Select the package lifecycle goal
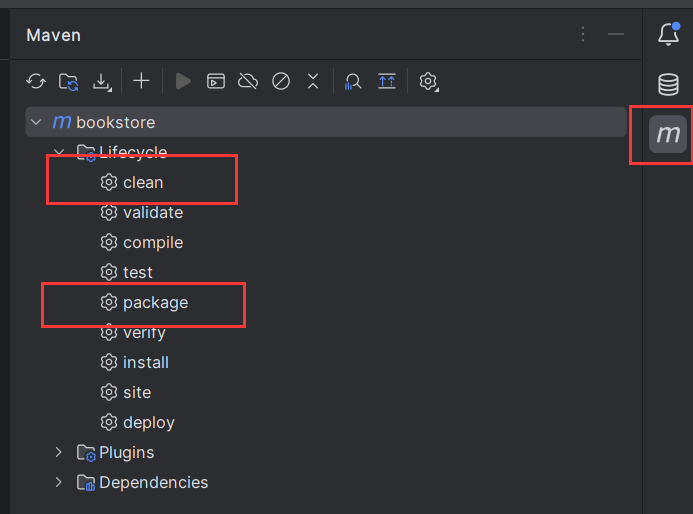The width and height of the screenshot is (693, 514). point(155,302)
